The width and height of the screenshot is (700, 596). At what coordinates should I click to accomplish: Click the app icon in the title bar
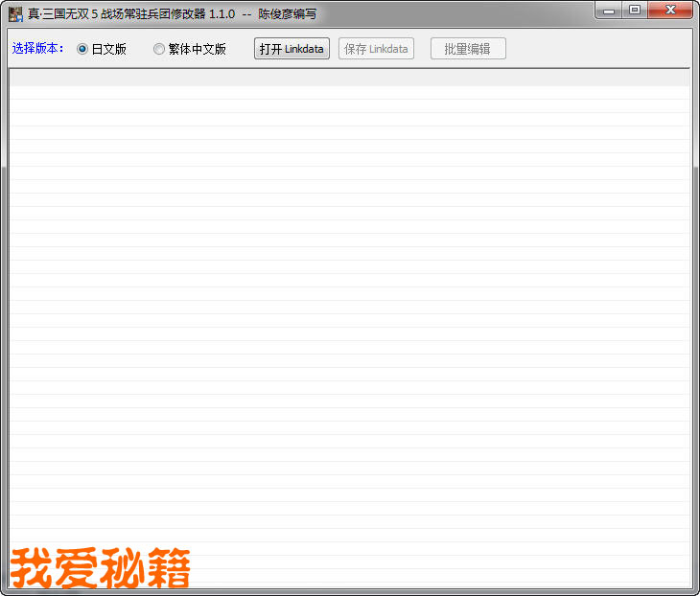pyautogui.click(x=15, y=14)
